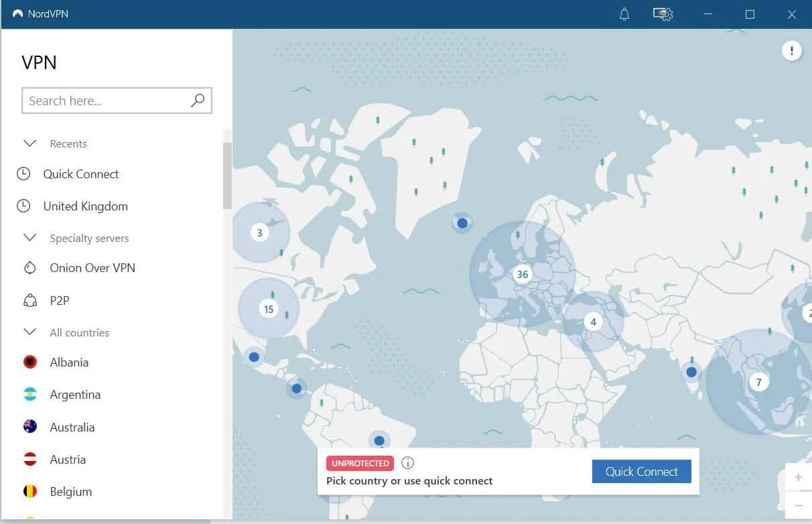Click the VPN sidebar heading

click(39, 62)
